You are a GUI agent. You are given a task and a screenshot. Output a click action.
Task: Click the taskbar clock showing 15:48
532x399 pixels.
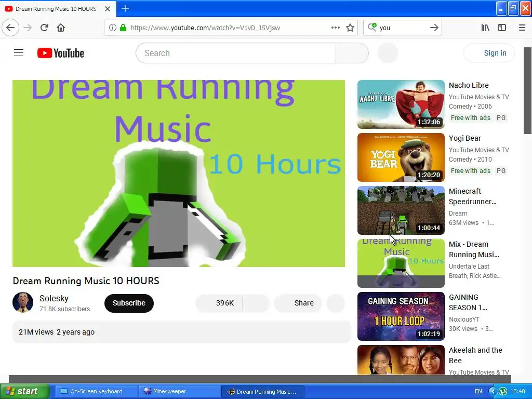[518, 391]
